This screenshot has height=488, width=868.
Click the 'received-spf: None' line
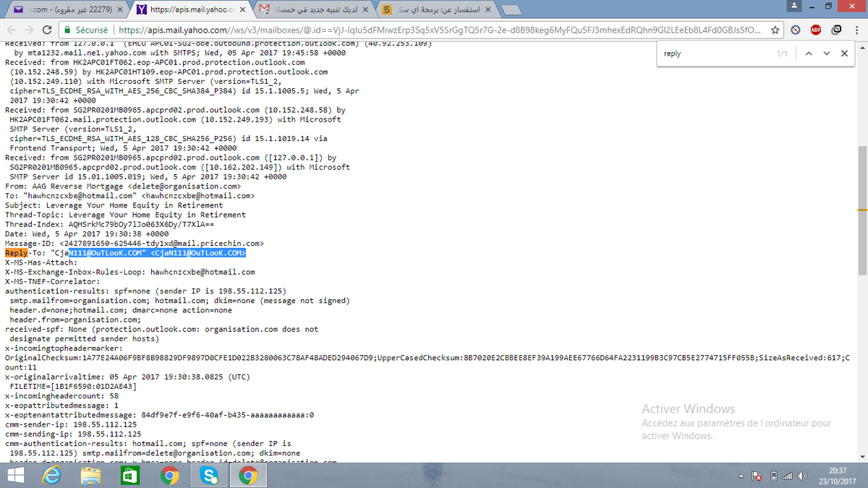click(161, 329)
